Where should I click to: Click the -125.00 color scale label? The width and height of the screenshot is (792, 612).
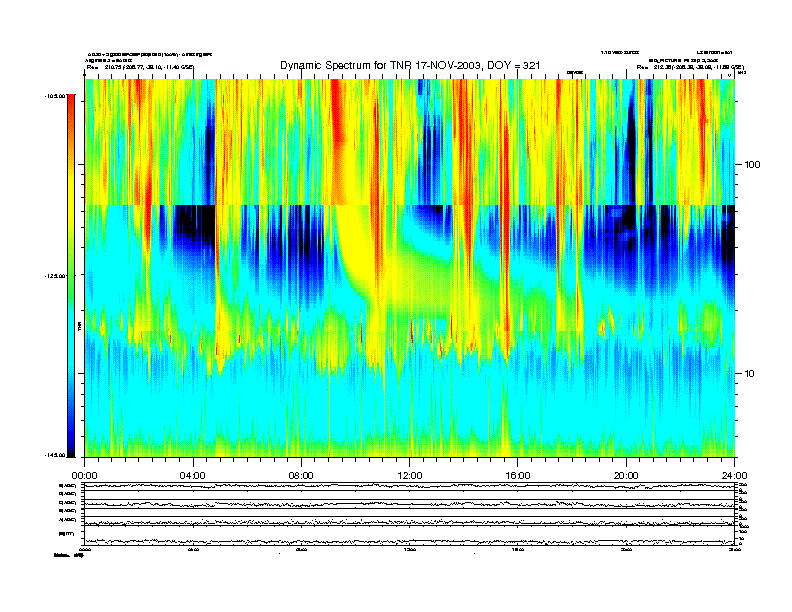[55, 276]
